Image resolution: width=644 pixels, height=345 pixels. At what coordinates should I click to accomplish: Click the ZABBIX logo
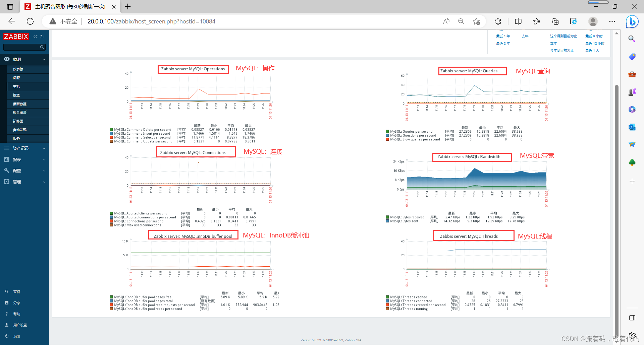[x=16, y=37]
